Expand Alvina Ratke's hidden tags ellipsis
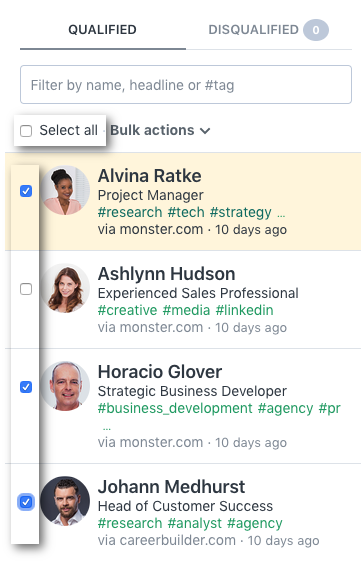The image size is (361, 563). point(281,215)
